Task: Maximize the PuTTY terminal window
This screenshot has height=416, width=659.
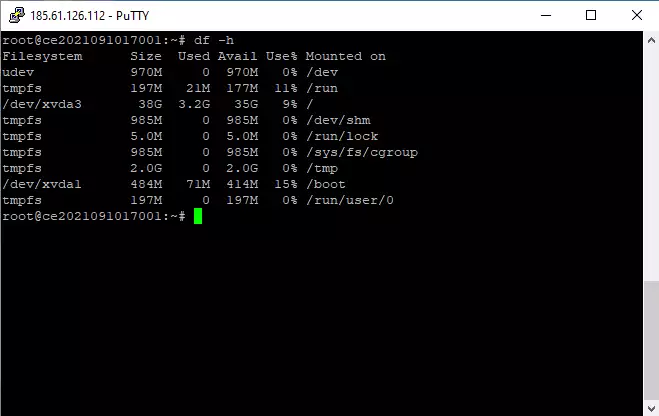Action: tap(591, 16)
